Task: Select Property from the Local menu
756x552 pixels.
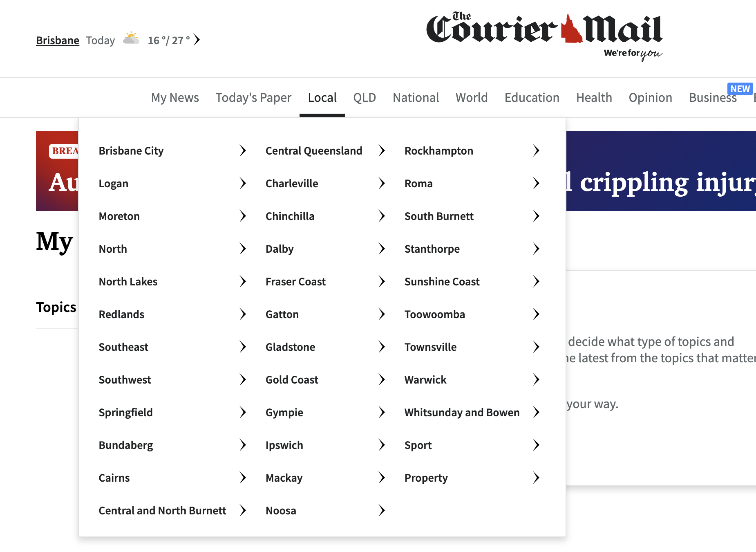Action: tap(426, 478)
